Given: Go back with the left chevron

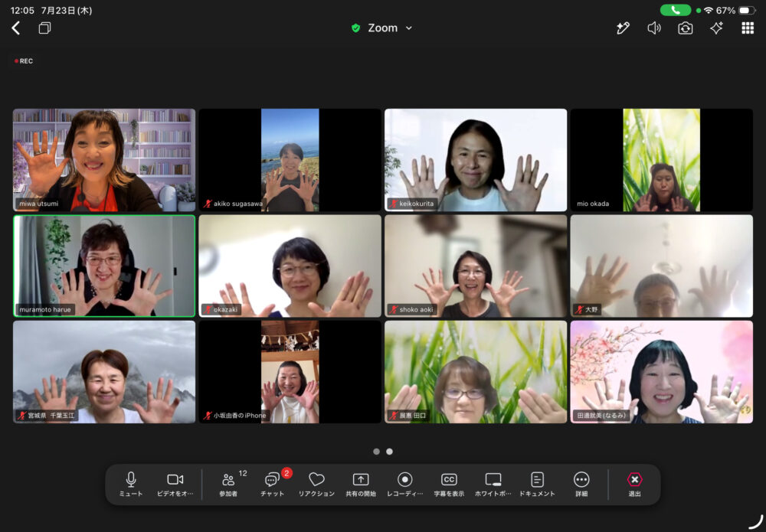Looking at the screenshot, I should pyautogui.click(x=15, y=28).
